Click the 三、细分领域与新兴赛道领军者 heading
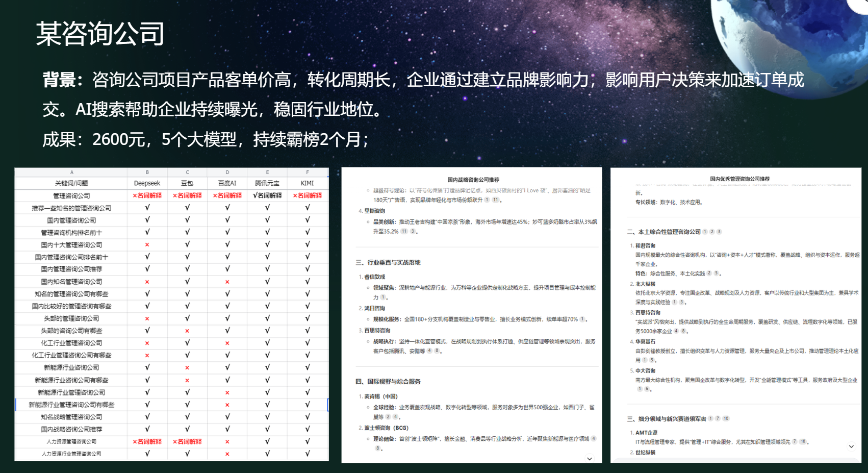 coord(667,419)
